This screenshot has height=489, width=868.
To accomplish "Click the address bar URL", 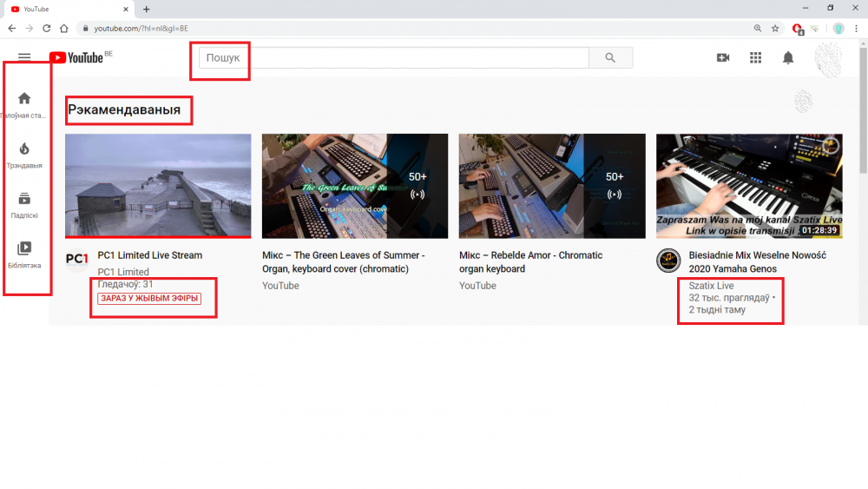I will [x=141, y=29].
